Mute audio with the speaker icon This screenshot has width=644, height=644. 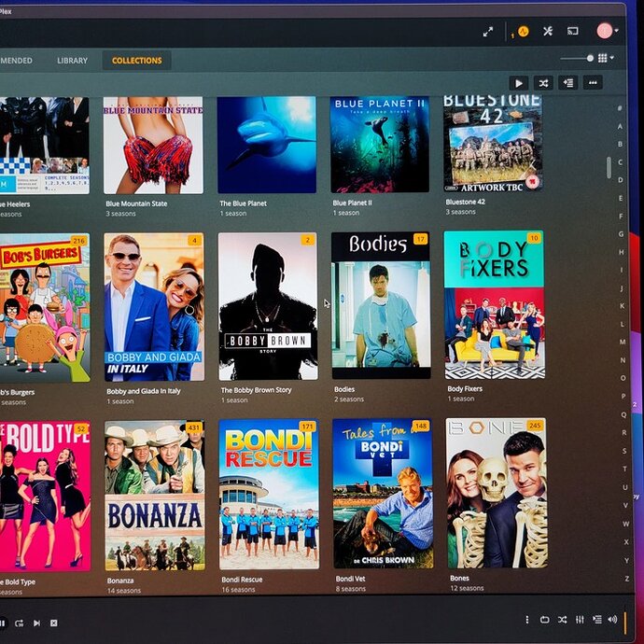tap(612, 619)
